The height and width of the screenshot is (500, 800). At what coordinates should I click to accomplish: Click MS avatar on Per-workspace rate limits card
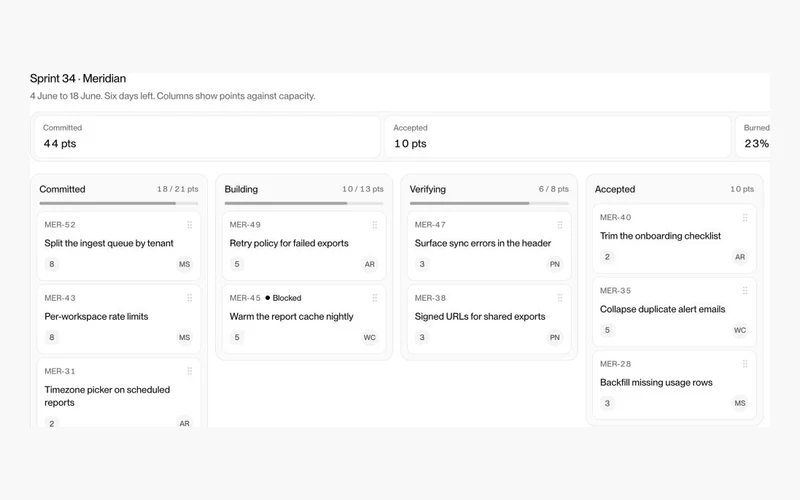point(184,337)
